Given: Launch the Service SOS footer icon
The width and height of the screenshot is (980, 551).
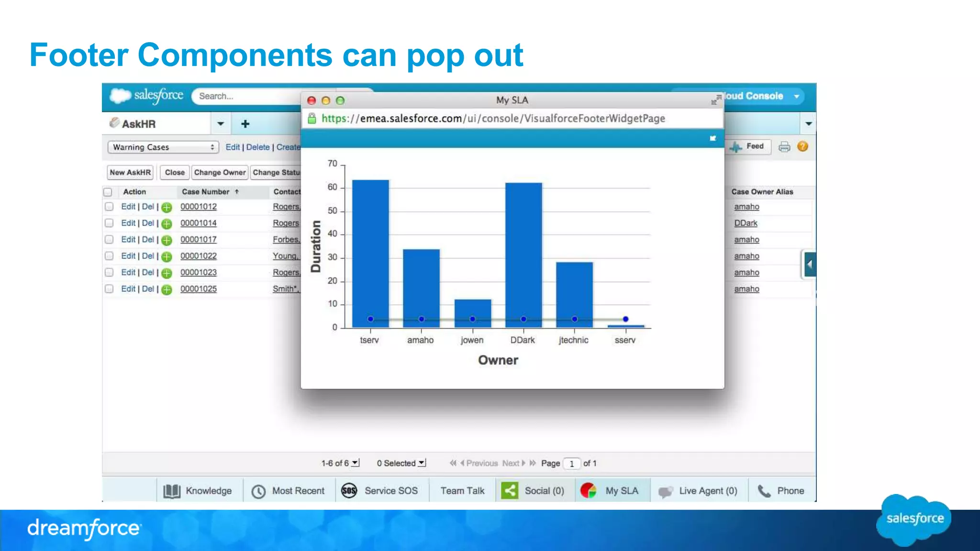Looking at the screenshot, I should pyautogui.click(x=349, y=491).
